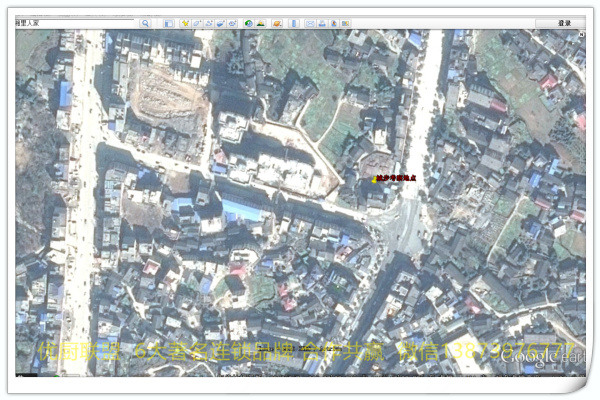Save the current view as an image
600x400 pixels.
[333, 23]
